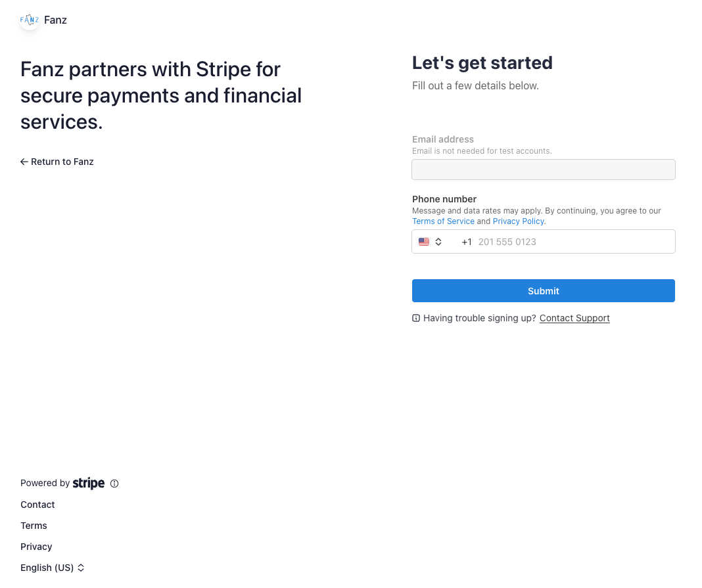This screenshot has width=702, height=588.
Task: Open the Contact Support link
Action: tap(574, 318)
